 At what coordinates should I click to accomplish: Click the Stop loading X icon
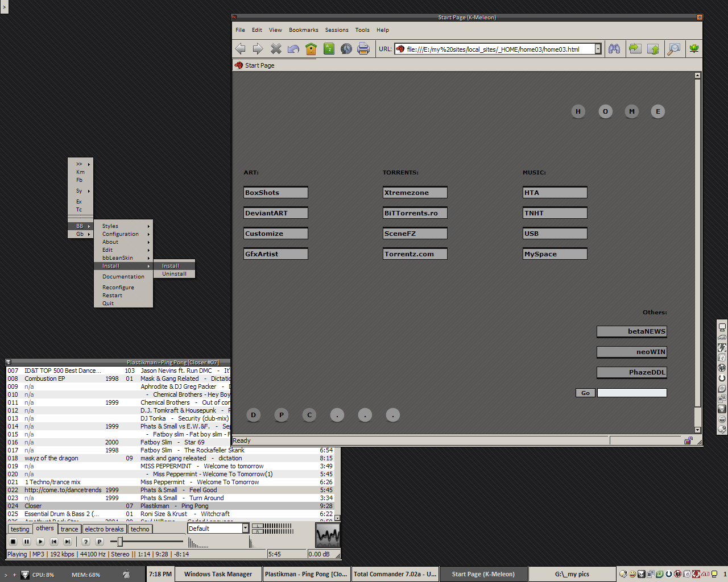[276, 49]
